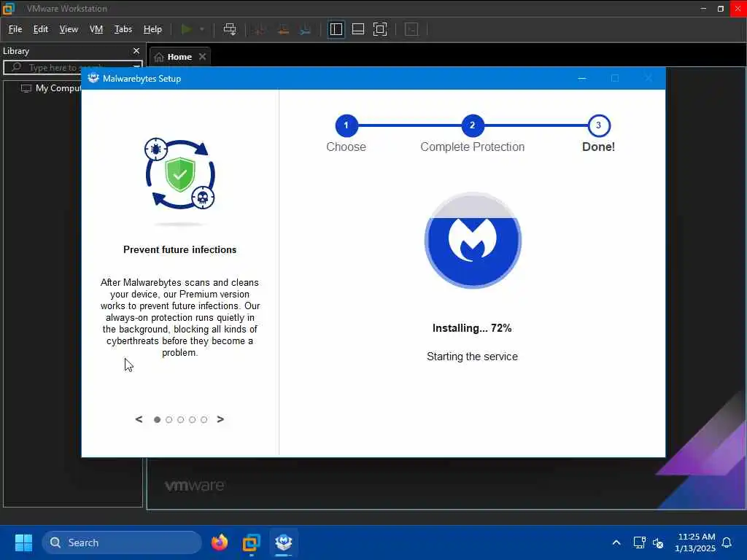
Task: Click the network status tray icon
Action: (x=639, y=542)
